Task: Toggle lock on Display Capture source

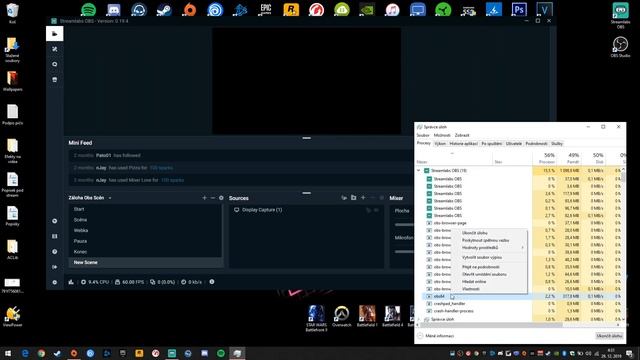Action: [368, 210]
